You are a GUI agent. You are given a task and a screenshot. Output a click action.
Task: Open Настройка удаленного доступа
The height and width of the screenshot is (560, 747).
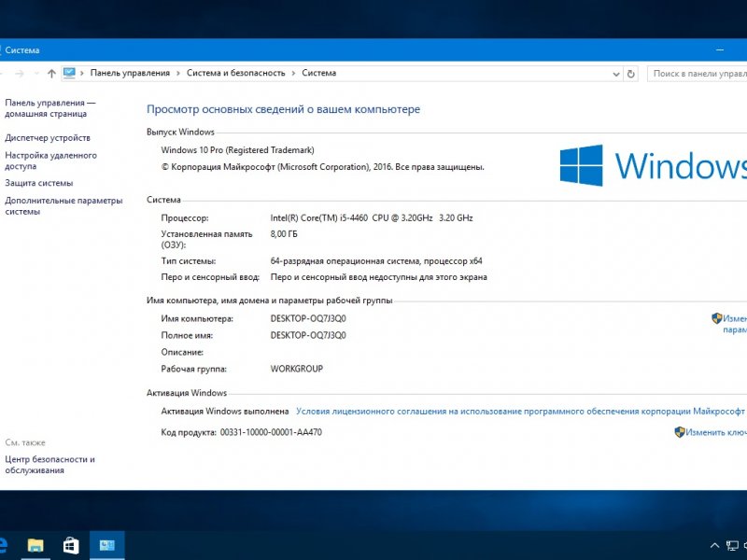click(51, 161)
